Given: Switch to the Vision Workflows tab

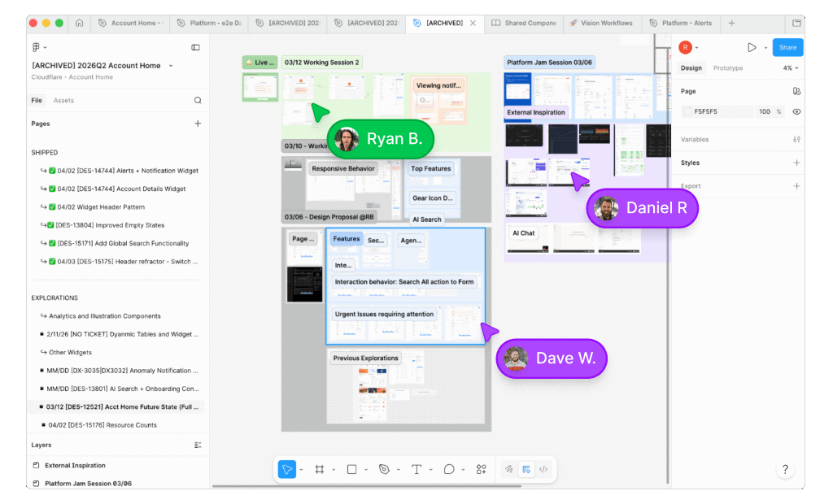Looking at the screenshot, I should (x=601, y=23).
